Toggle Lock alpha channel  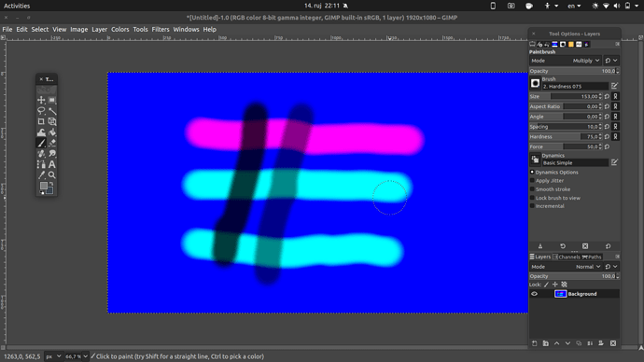[564, 285]
